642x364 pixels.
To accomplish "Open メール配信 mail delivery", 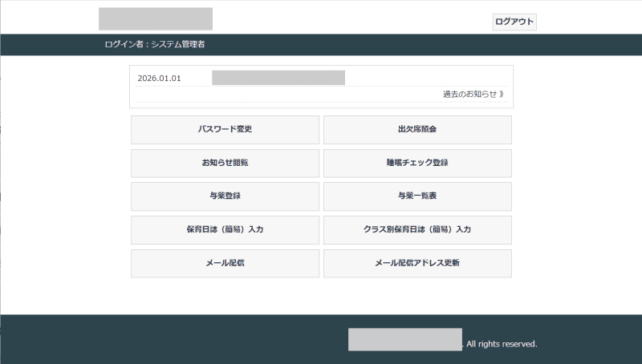I will point(225,263).
